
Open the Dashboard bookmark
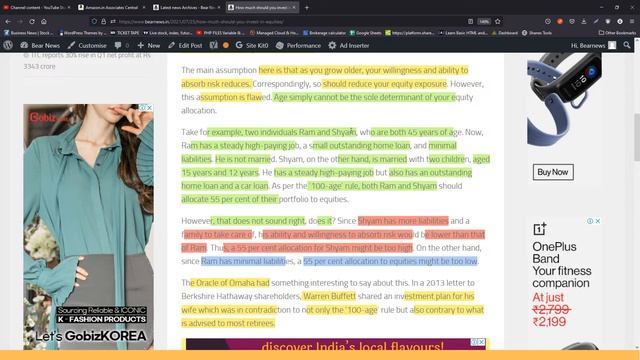(504, 33)
